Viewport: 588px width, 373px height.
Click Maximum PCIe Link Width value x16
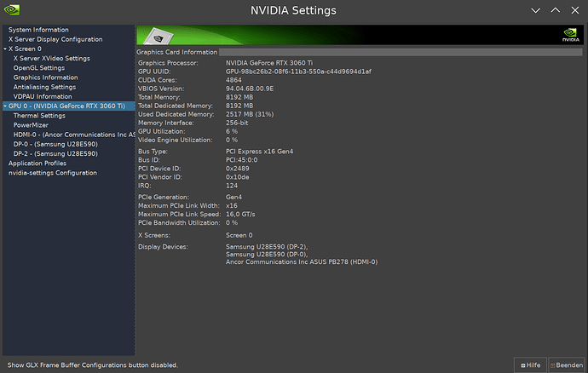click(232, 206)
